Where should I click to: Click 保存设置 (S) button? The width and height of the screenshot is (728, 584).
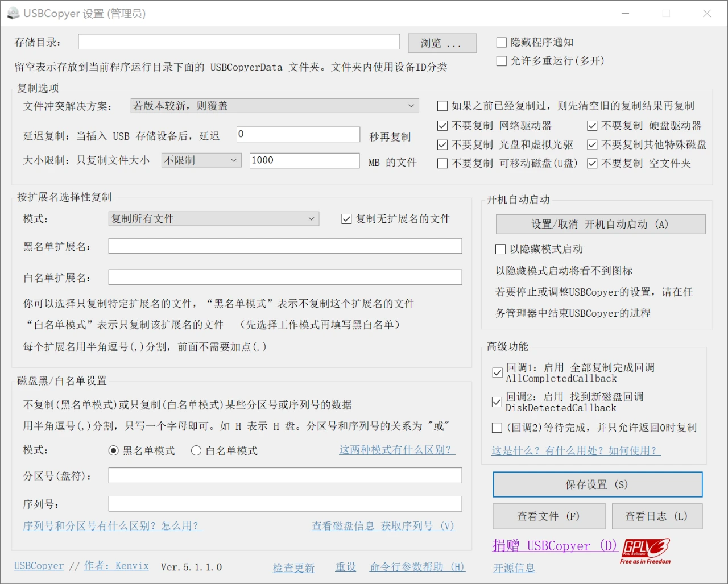click(x=597, y=484)
